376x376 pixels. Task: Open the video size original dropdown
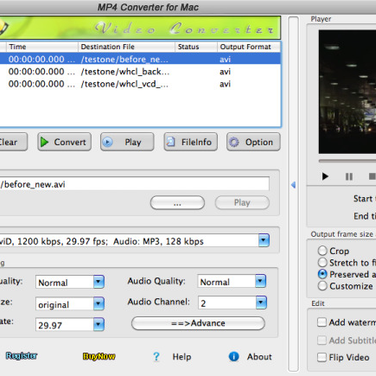(99, 304)
